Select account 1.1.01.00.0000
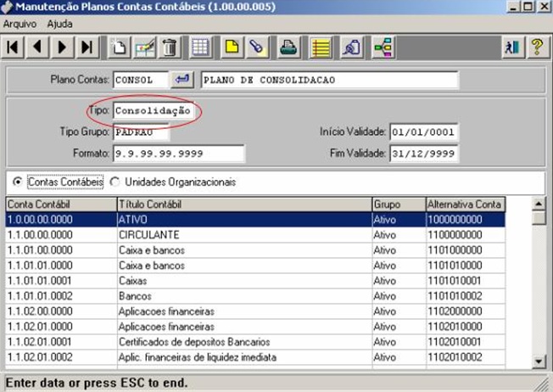The image size is (553, 392). point(255,250)
